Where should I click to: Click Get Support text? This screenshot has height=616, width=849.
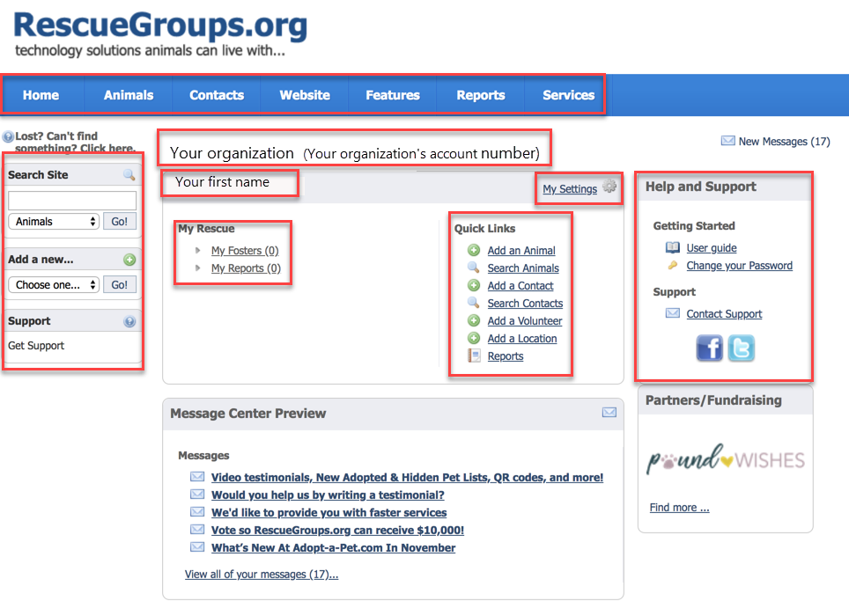point(36,346)
